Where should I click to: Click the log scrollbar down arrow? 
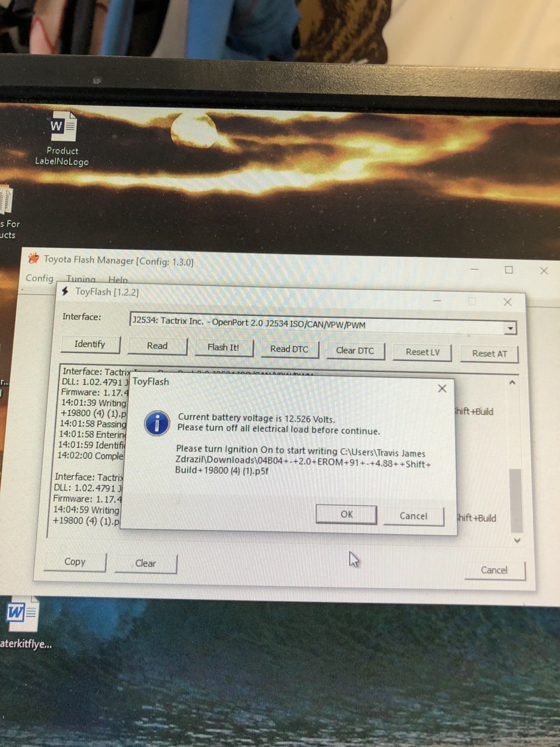(517, 540)
